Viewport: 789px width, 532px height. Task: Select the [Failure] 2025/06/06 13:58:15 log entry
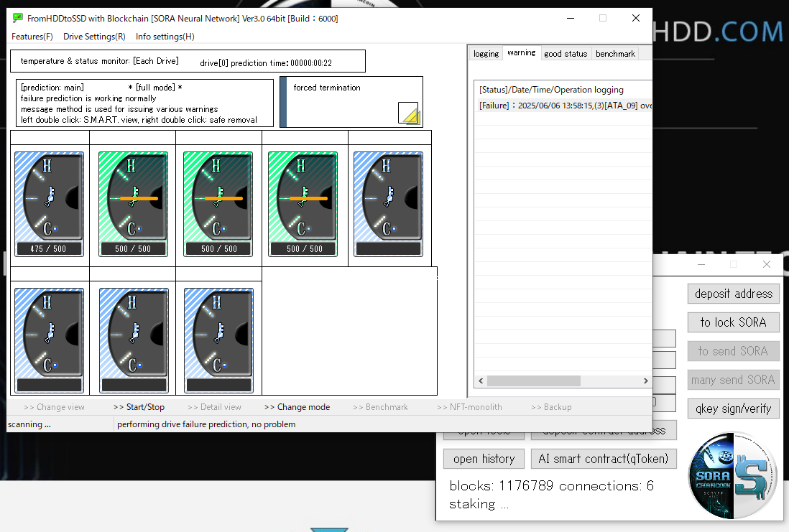563,105
